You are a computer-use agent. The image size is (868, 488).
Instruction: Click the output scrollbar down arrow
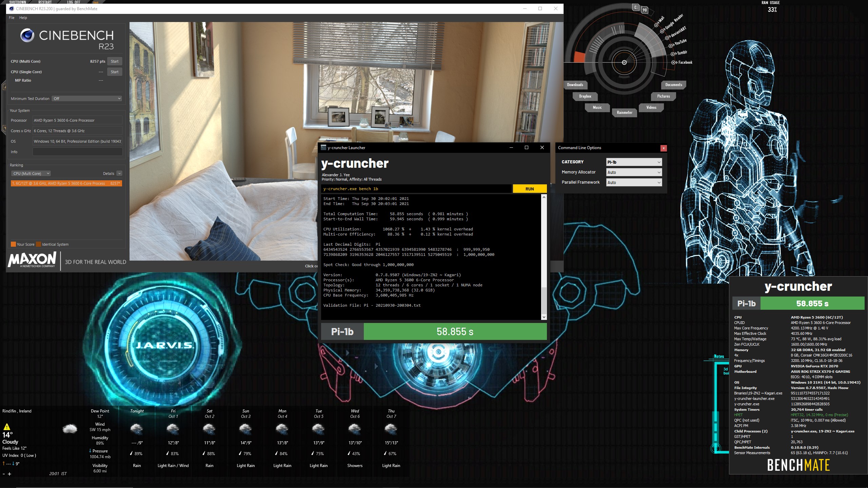click(x=544, y=317)
